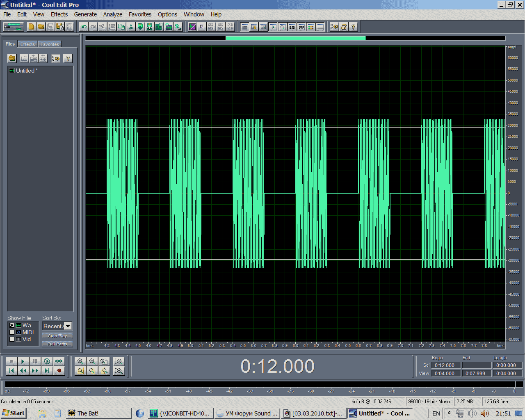The height and width of the screenshot is (420, 525).
Task: Switch to multitrack view via toolbar waveform icon
Action: coord(14,27)
